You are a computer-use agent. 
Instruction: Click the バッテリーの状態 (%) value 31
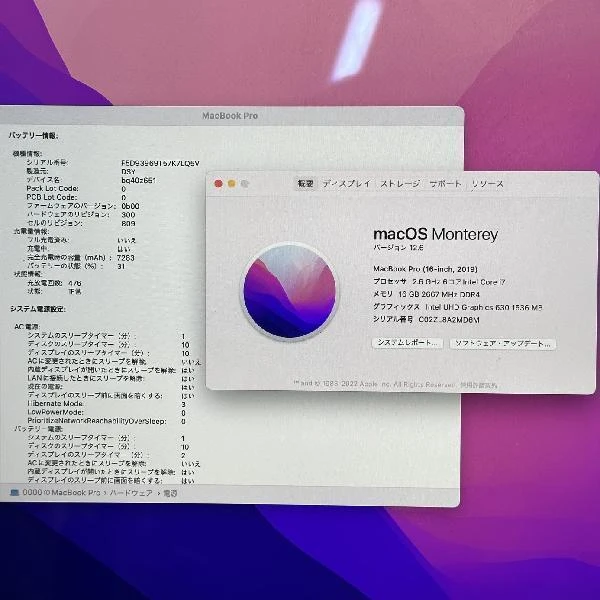pos(121,266)
